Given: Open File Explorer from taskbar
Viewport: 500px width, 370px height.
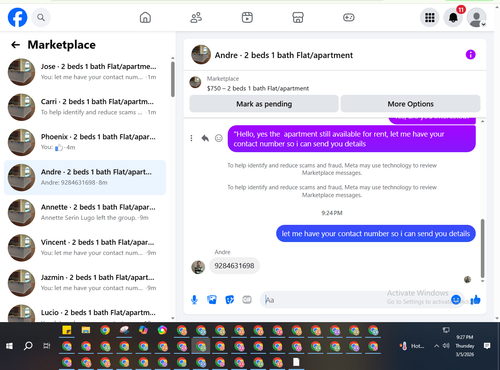Looking at the screenshot, I should point(86,330).
